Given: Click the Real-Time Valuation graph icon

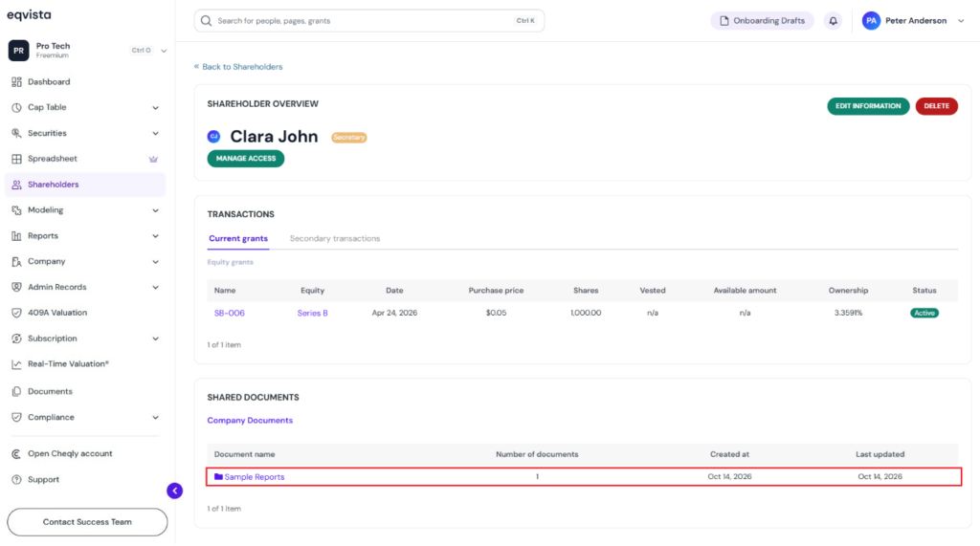Looking at the screenshot, I should [x=16, y=364].
